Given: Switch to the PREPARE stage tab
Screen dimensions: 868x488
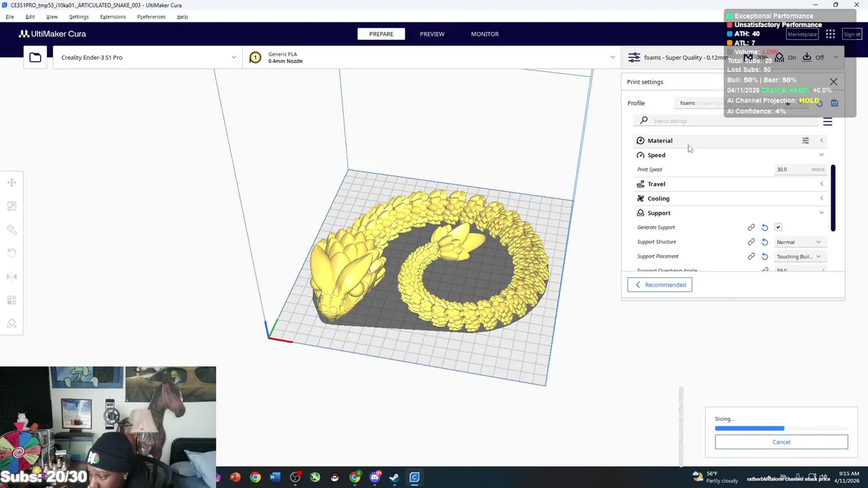Looking at the screenshot, I should [381, 34].
